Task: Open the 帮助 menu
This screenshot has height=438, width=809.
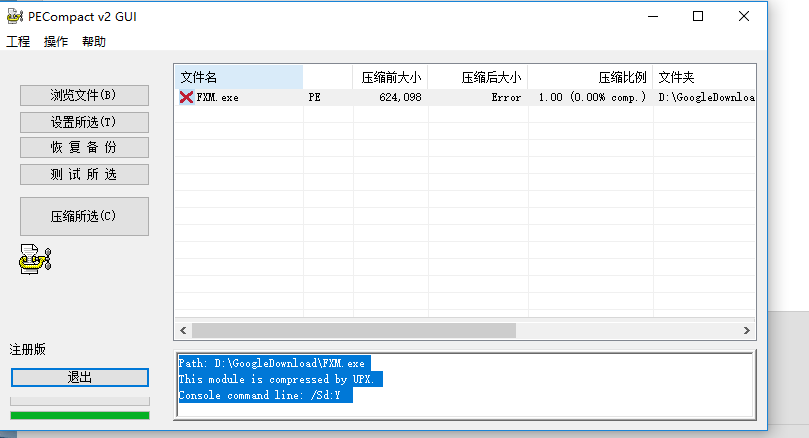Action: point(94,41)
